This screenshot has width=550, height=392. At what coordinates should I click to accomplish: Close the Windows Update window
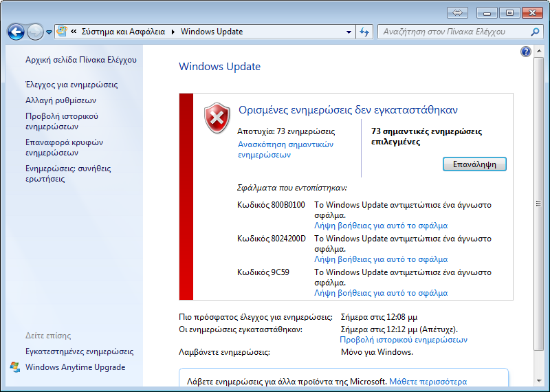coord(532,13)
